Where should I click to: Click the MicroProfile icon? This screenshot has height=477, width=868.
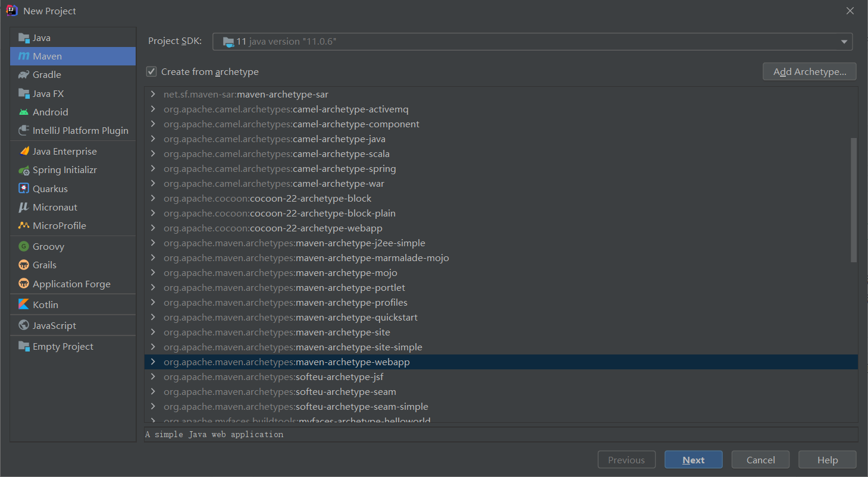(x=24, y=225)
